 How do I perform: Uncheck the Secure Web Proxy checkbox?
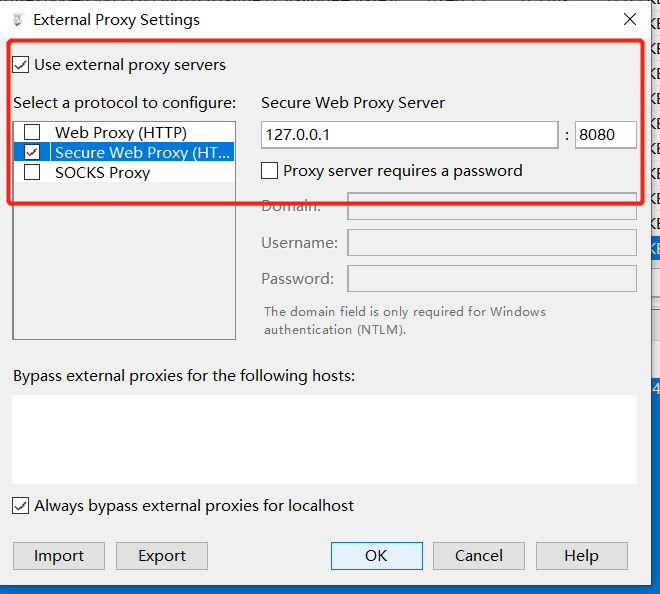point(32,152)
